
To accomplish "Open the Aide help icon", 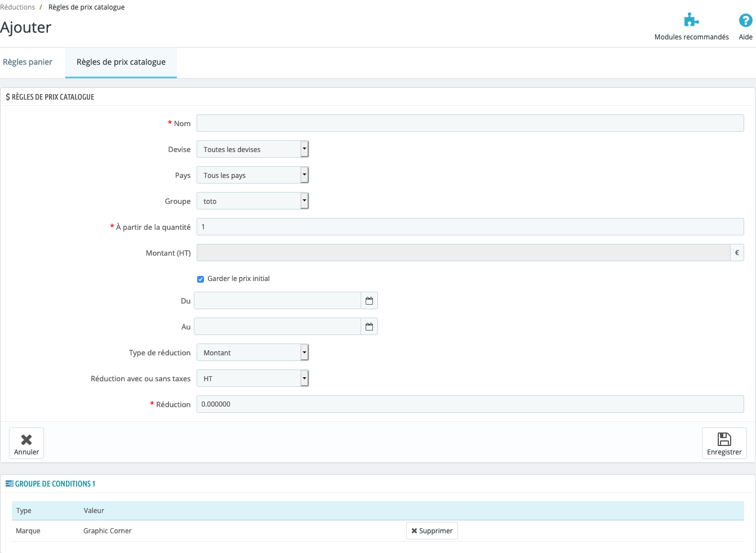I will tap(745, 20).
